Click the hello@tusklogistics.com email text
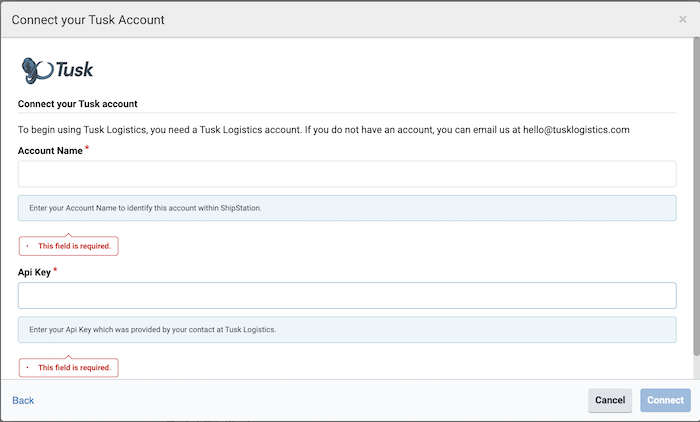The height and width of the screenshot is (422, 700). (576, 130)
